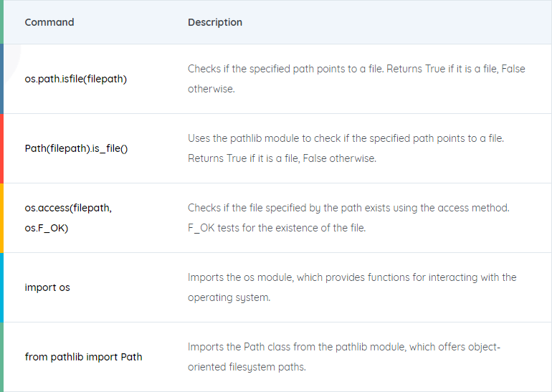Click the 'operating system.' text in import os row
The width and height of the screenshot is (552, 392).
click(x=229, y=297)
